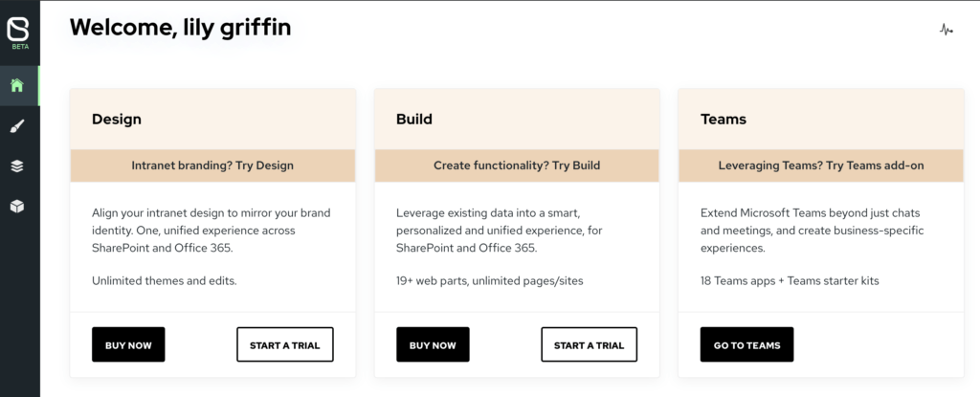Click Buy Now on the Build card
The image size is (980, 397).
tap(433, 344)
